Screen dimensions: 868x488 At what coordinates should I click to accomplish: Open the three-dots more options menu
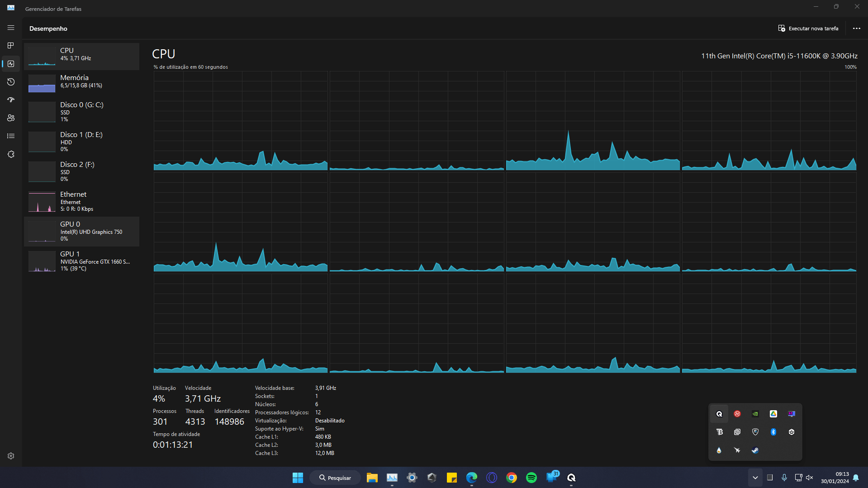point(856,28)
